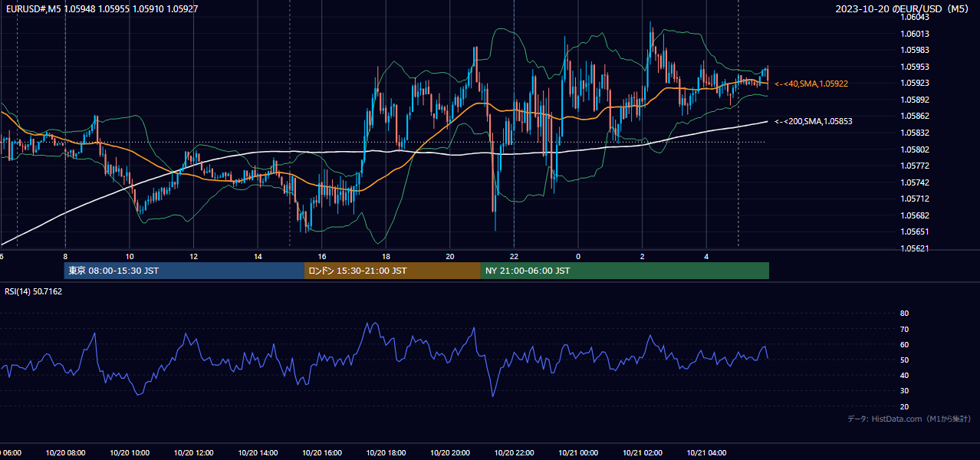Click price axis value 1.05953
The height and width of the screenshot is (460, 980).
(x=914, y=67)
